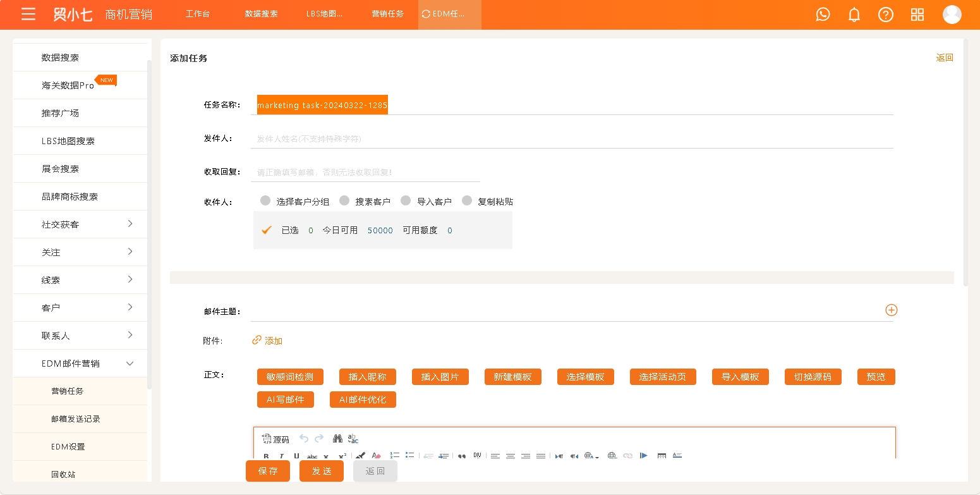This screenshot has width=980, height=495.
Task: Switch to the LBS地图 top tab
Action: pos(325,14)
